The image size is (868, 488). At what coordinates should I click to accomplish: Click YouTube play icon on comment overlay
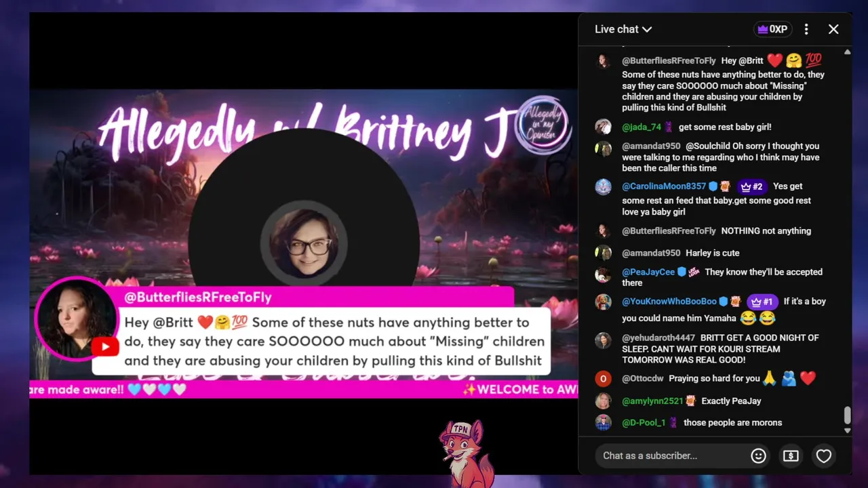105,348
